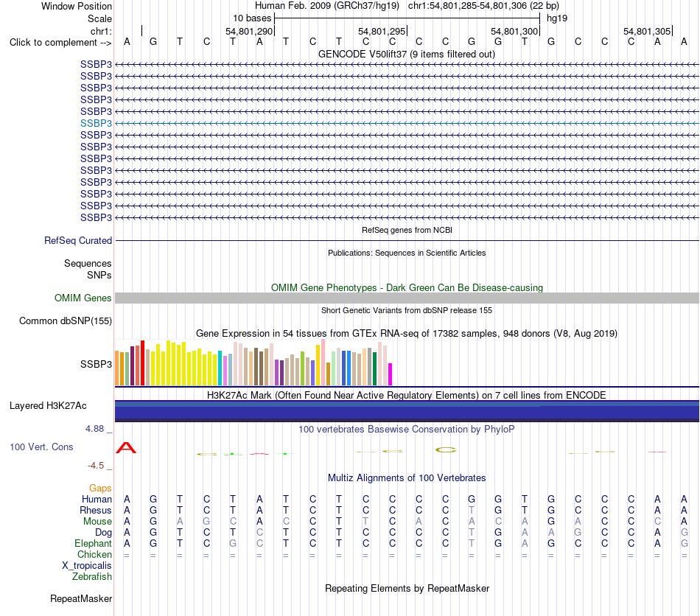Click the dark green bar in GTEx chart
Screen dimensions: 700x616
374,368
